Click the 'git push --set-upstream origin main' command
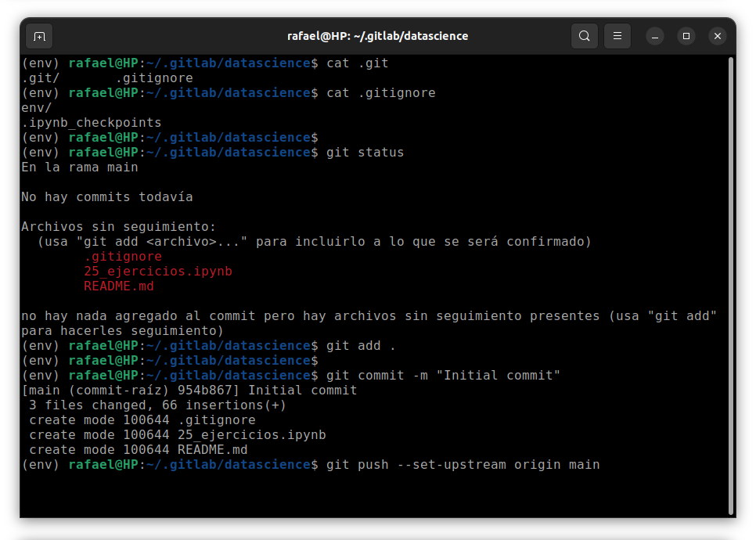Screen dimensions: 756x540 point(463,465)
